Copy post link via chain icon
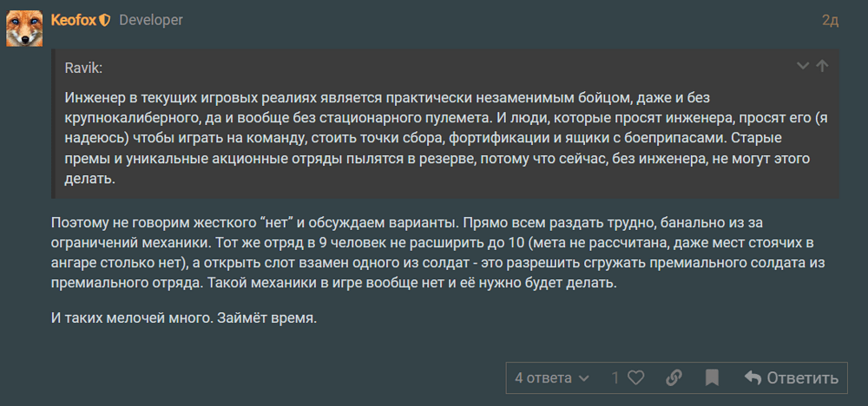 tap(674, 378)
